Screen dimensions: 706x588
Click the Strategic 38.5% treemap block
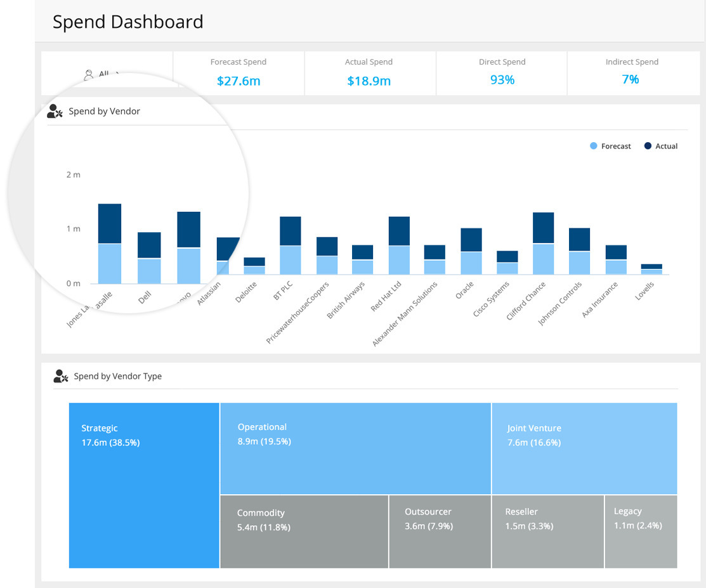[143, 485]
